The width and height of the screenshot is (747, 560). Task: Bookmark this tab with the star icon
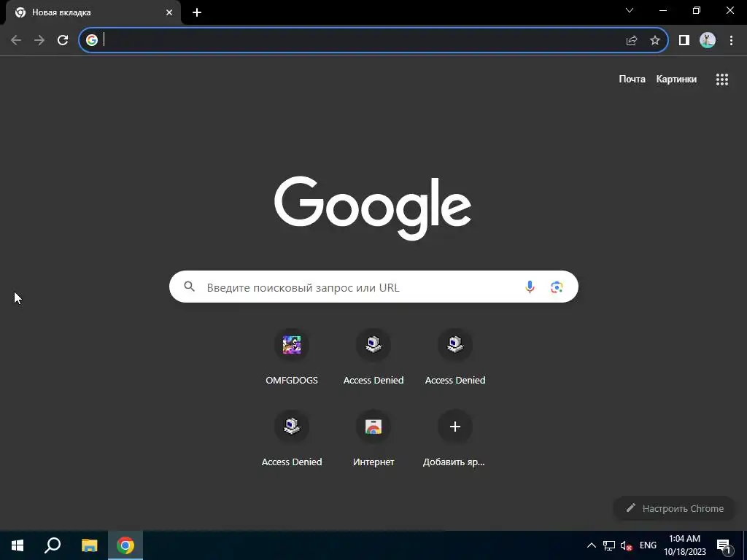[x=655, y=41]
